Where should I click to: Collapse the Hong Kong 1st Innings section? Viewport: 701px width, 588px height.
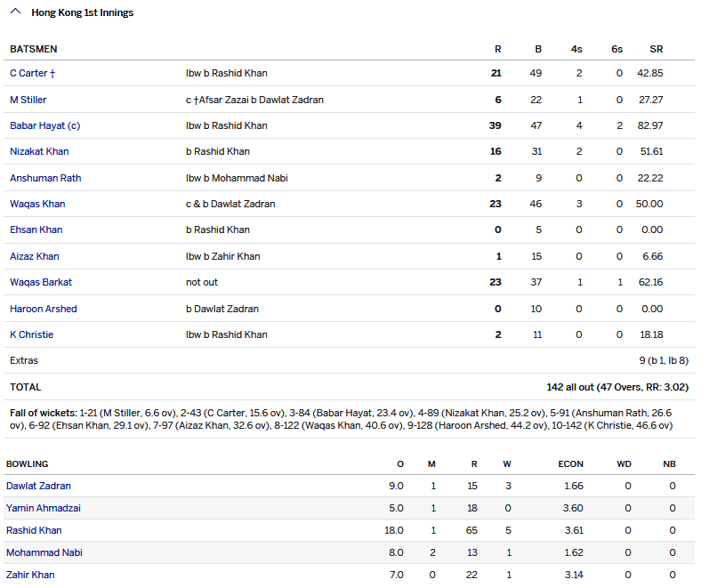click(x=16, y=12)
